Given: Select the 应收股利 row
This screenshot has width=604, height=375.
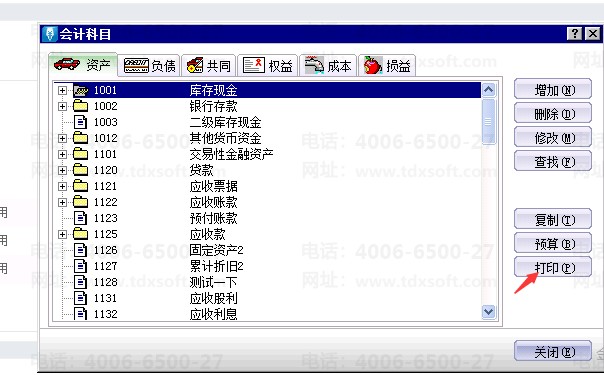Looking at the screenshot, I should tap(268, 298).
